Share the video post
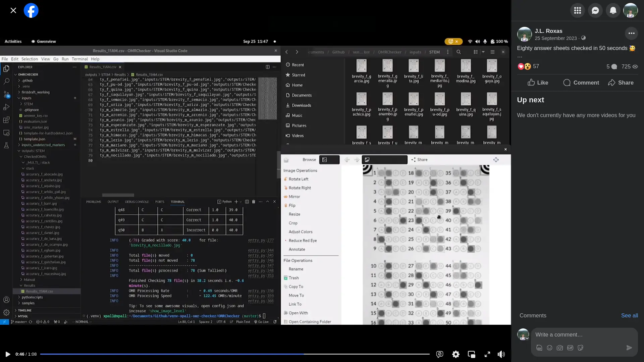Screen dimensions: 644x362 point(621,83)
